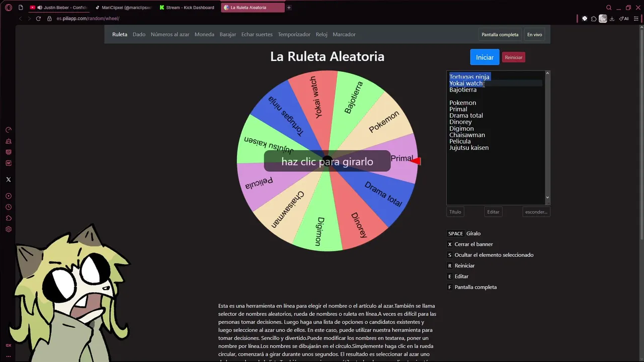
Task: Click the wheel's haz clic para girarlo overlay
Action: 327,161
